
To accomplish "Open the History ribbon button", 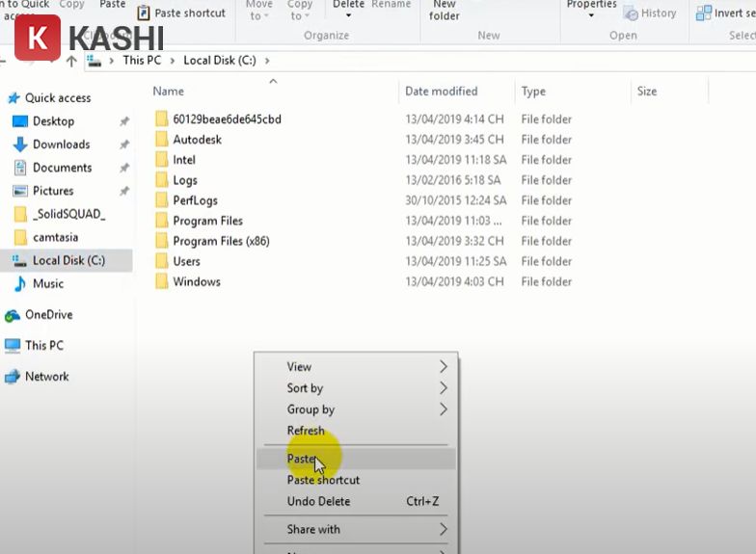I will pos(631,13).
